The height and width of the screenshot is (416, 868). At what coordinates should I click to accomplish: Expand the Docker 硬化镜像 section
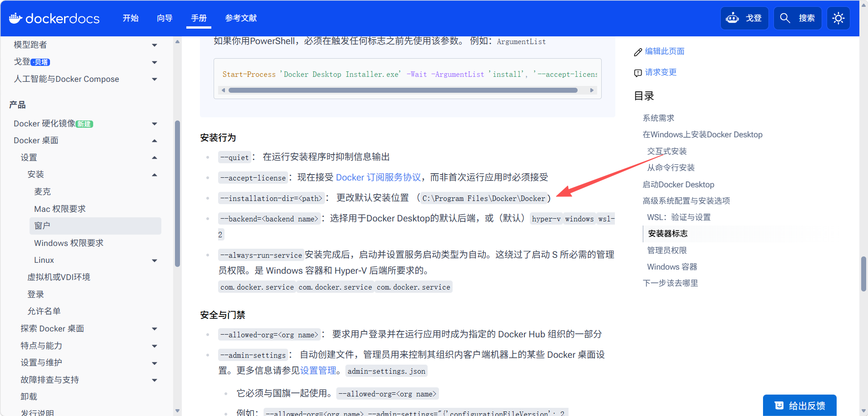[x=155, y=124]
